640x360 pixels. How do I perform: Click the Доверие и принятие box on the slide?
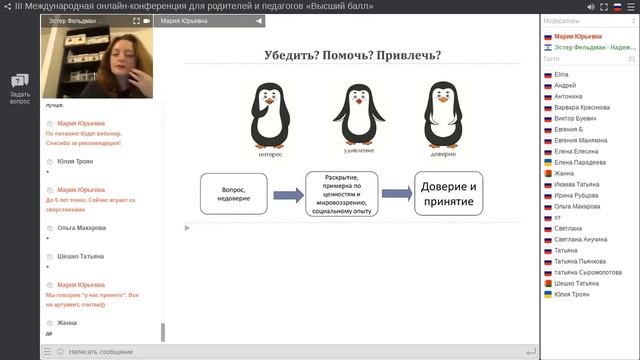449,193
